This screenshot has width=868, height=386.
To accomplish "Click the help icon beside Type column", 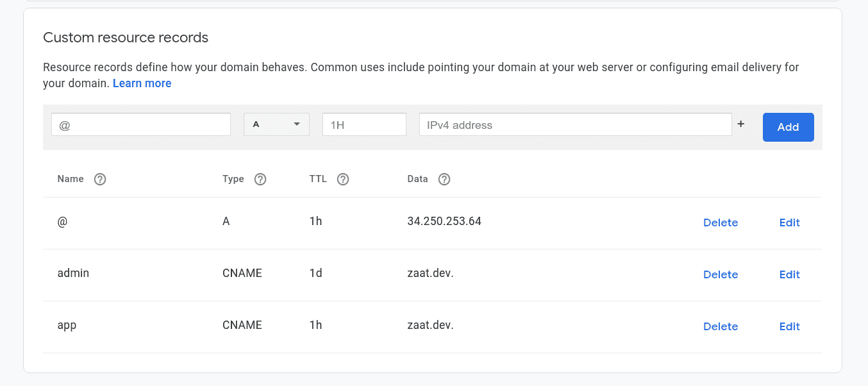I will 260,180.
